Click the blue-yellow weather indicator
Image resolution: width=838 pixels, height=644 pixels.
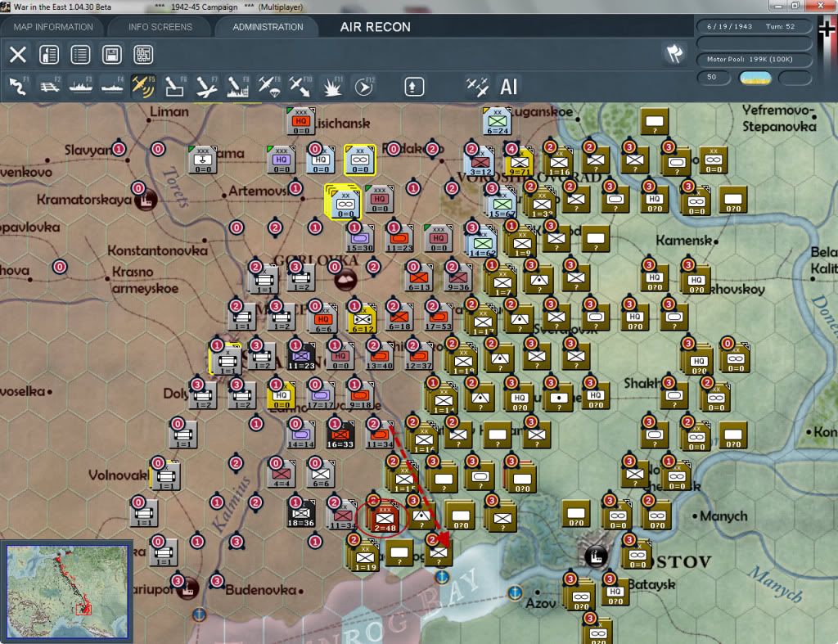click(x=755, y=78)
